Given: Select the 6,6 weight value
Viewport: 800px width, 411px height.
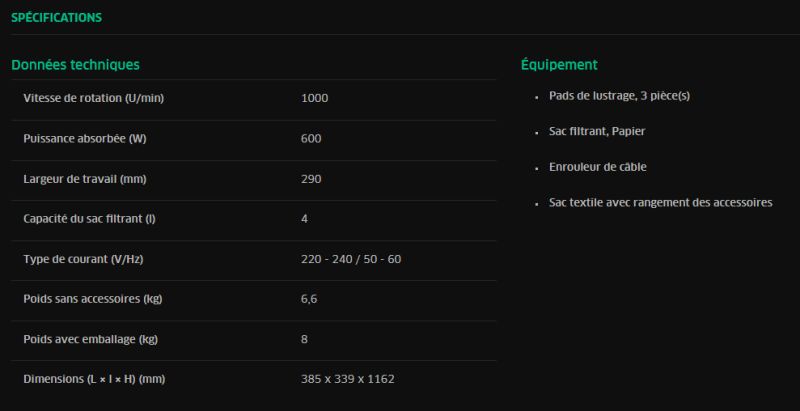Looking at the screenshot, I should click(x=308, y=299).
